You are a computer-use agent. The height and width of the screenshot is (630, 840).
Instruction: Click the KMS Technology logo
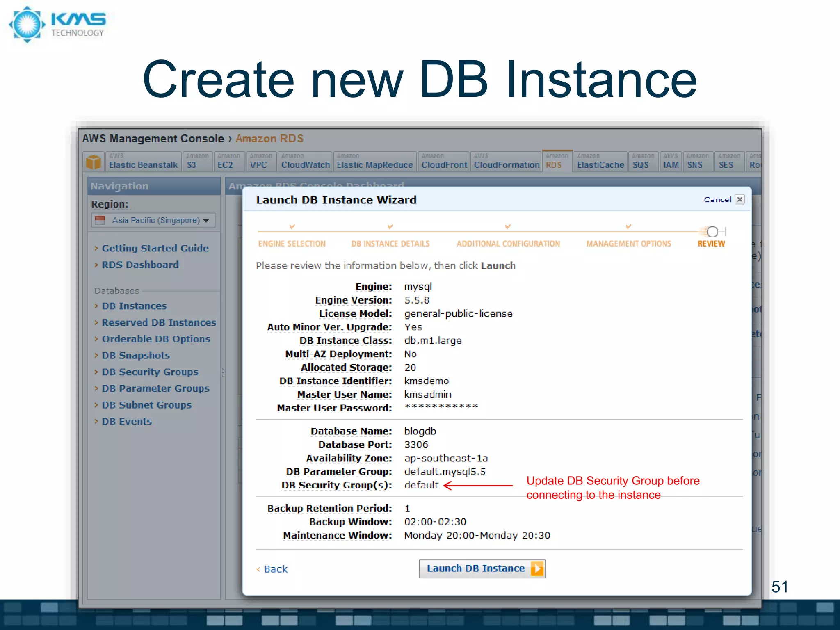(x=57, y=24)
